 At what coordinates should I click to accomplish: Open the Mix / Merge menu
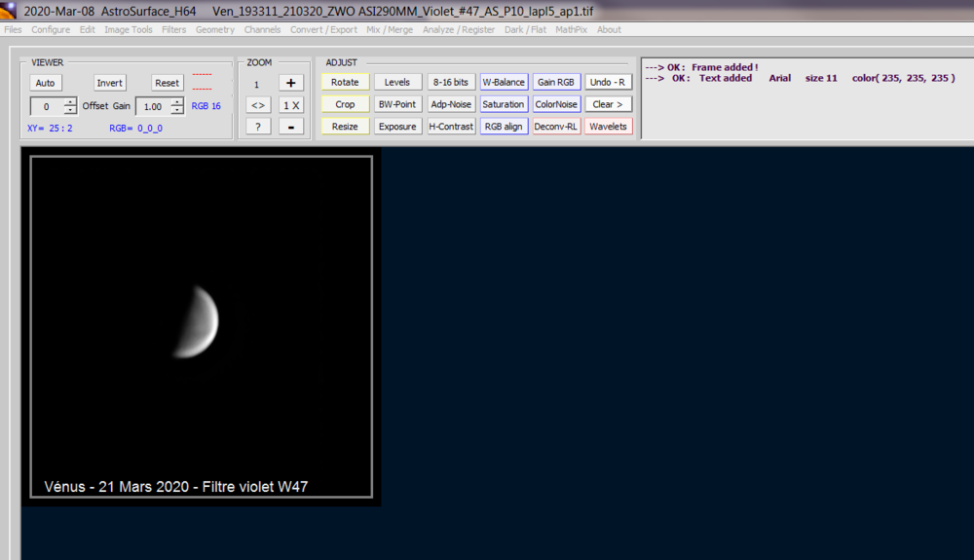coord(390,29)
